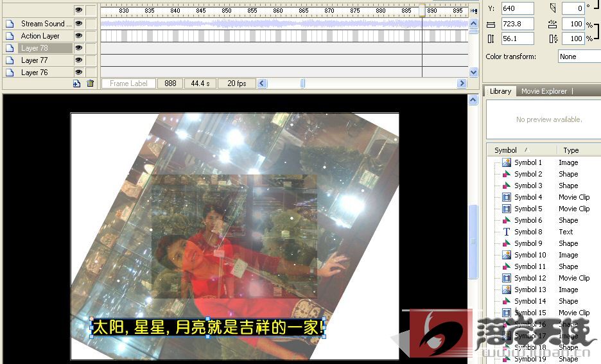601x364 pixels.
Task: Select Symbol 1 image icon in library
Action: (x=507, y=162)
